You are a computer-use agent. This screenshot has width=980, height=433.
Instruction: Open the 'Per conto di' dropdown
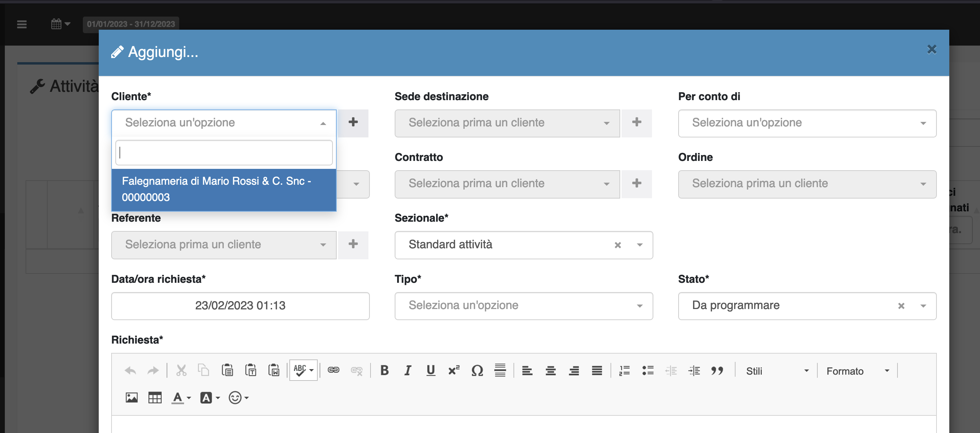point(807,123)
